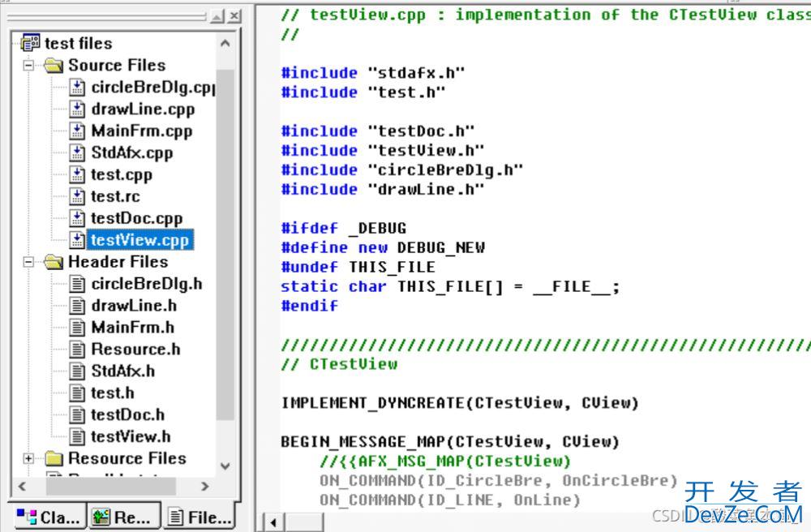The height and width of the screenshot is (532, 811).
Task: Select MainFrm.h in Header Files
Action: click(x=132, y=328)
